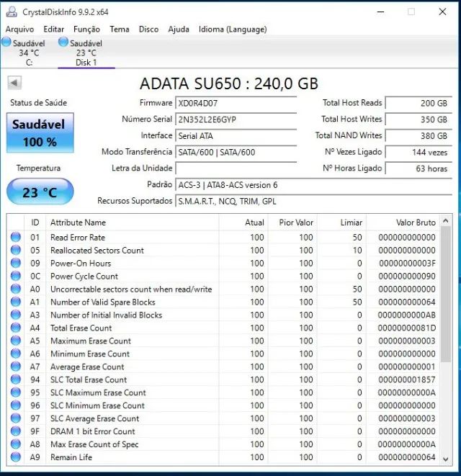Screen dimensions: 461x476
Task: Click the Recursos Suportados field
Action: (x=314, y=201)
